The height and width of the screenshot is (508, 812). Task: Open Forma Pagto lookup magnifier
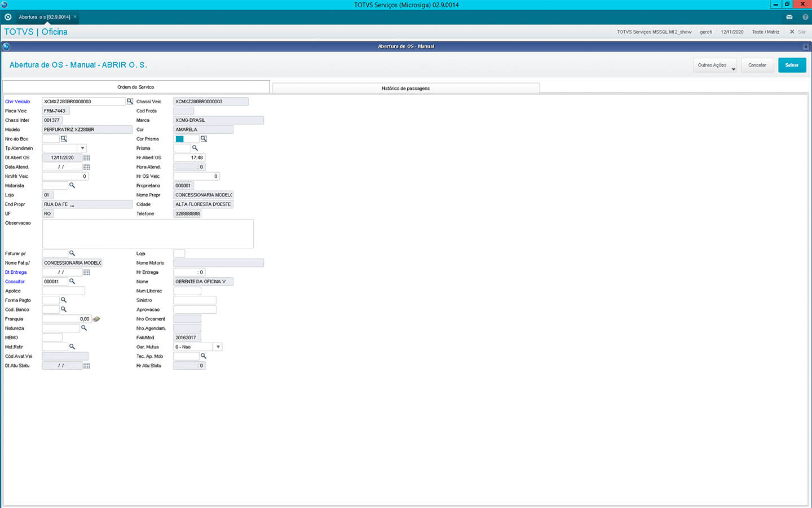[64, 300]
